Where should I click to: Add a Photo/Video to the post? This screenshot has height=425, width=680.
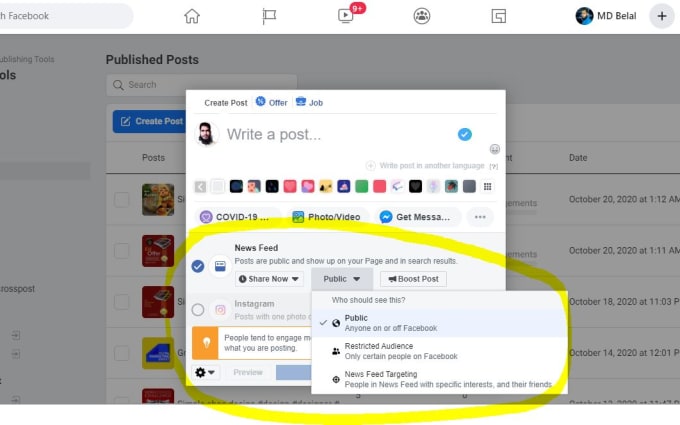[327, 217]
